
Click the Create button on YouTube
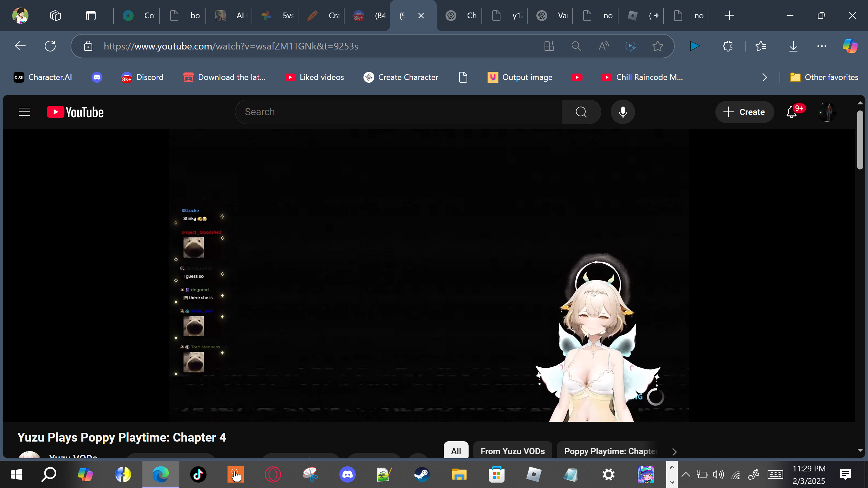[745, 112]
